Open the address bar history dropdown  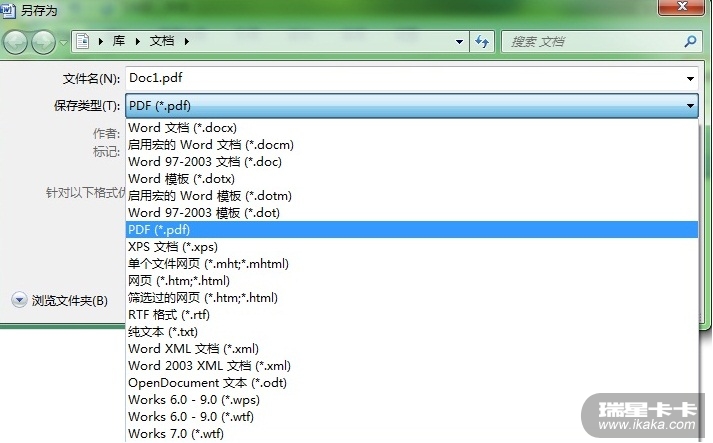[459, 41]
